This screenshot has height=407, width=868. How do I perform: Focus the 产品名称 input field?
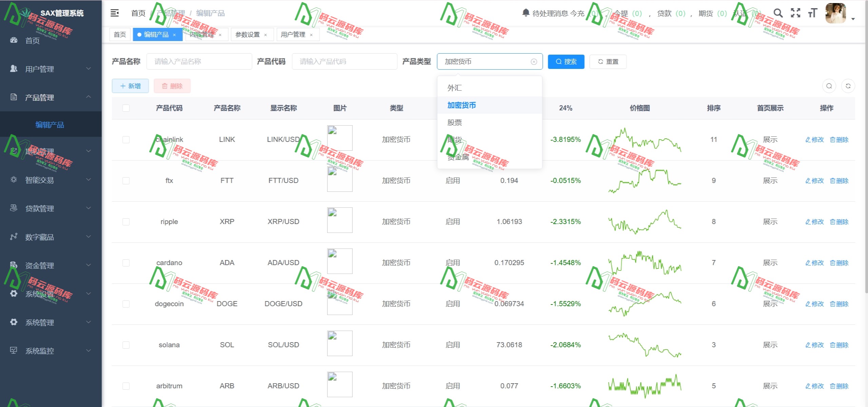pyautogui.click(x=199, y=62)
